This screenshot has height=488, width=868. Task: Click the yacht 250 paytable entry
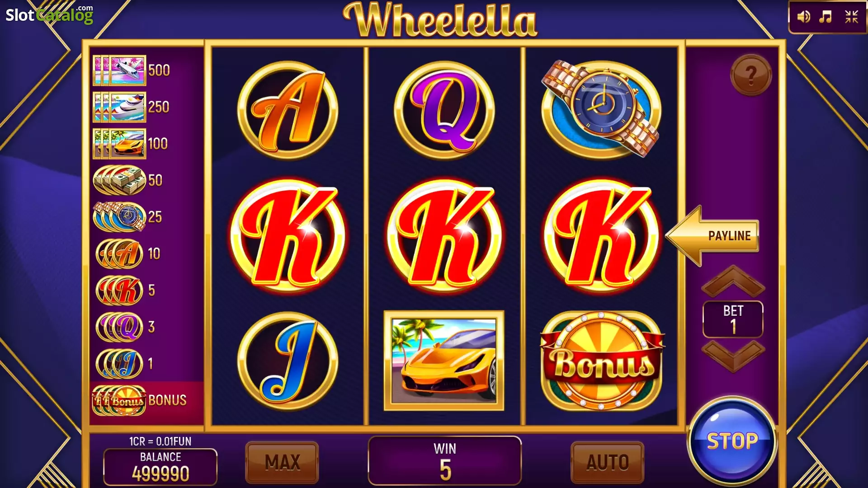(132, 107)
